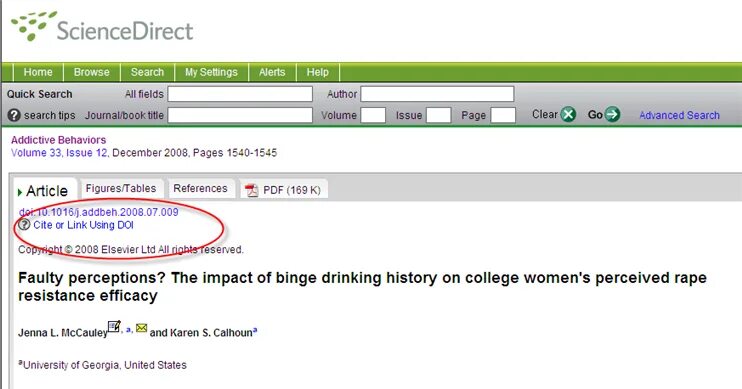This screenshot has height=389, width=742.
Task: Focus the Author search box
Action: [x=437, y=94]
